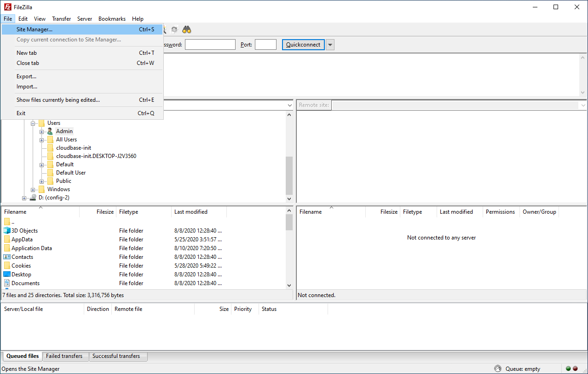Sort local files by Filetype column
This screenshot has width=588, height=374.
[x=144, y=212]
